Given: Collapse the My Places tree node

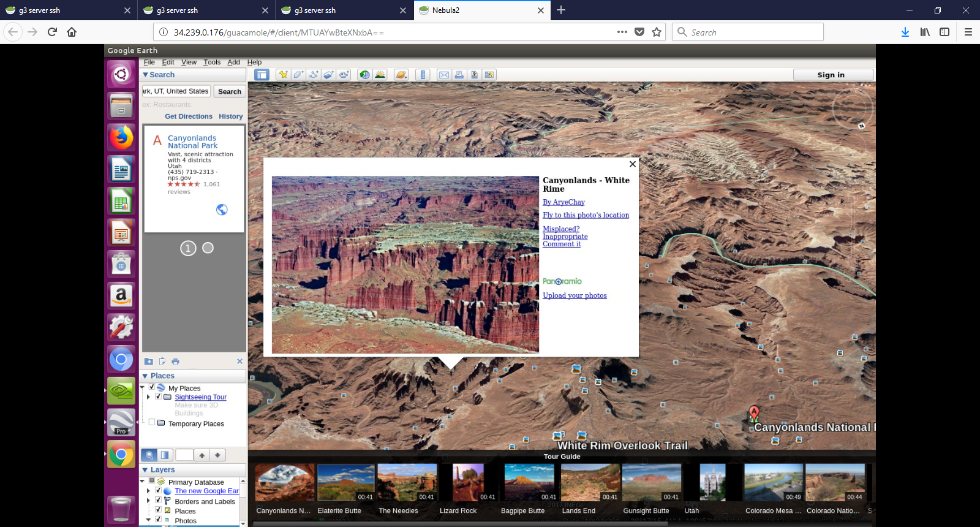Looking at the screenshot, I should click(x=143, y=387).
